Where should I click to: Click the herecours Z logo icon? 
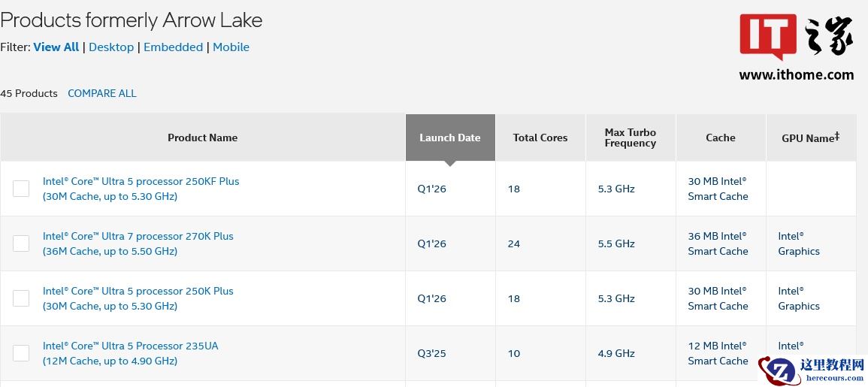(x=778, y=370)
